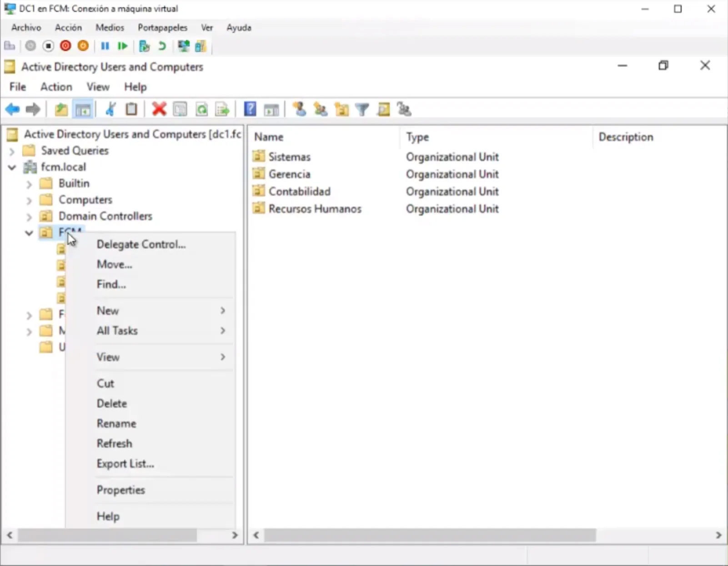Click the Back arrow in toolbar
Screen dimensions: 728x566
(x=12, y=109)
